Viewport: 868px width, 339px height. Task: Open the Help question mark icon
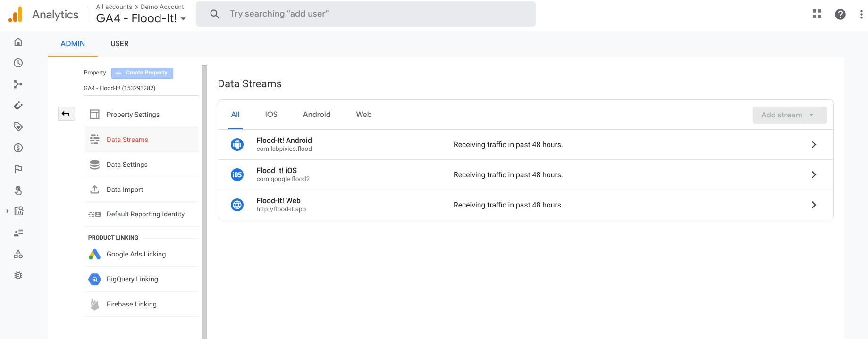click(840, 14)
